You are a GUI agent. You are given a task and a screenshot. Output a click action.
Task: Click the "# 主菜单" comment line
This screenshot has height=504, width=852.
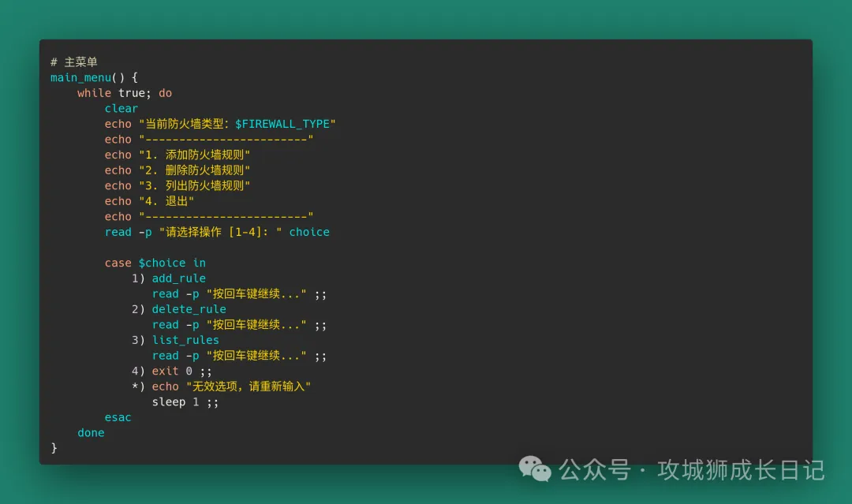[74, 62]
